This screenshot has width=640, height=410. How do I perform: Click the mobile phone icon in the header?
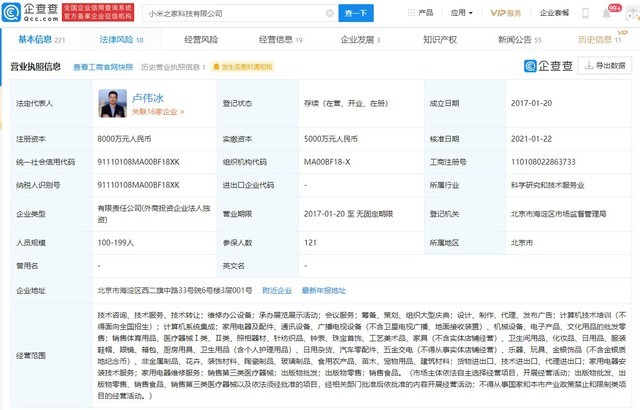(x=585, y=13)
